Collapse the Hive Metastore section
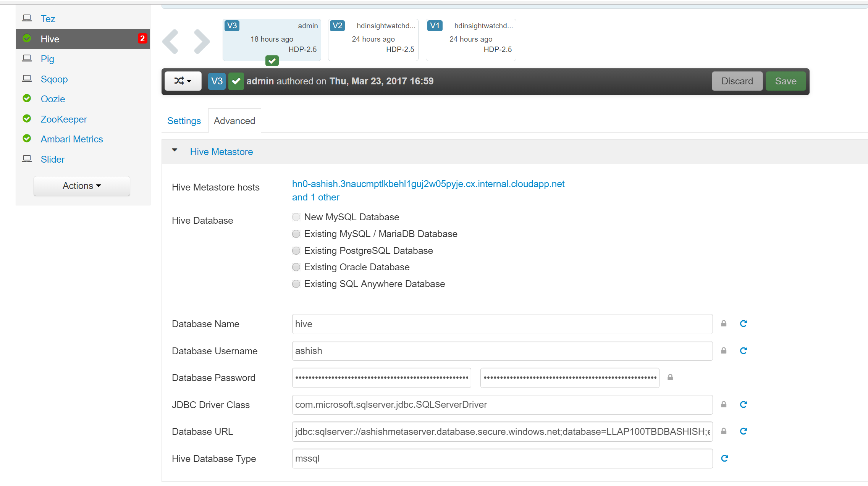Viewport: 868px width, 486px height. [175, 150]
